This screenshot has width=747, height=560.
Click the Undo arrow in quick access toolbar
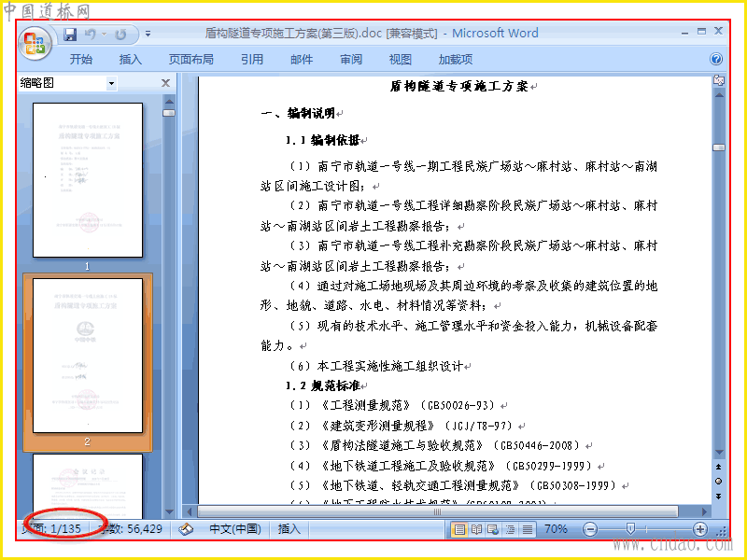(90, 35)
